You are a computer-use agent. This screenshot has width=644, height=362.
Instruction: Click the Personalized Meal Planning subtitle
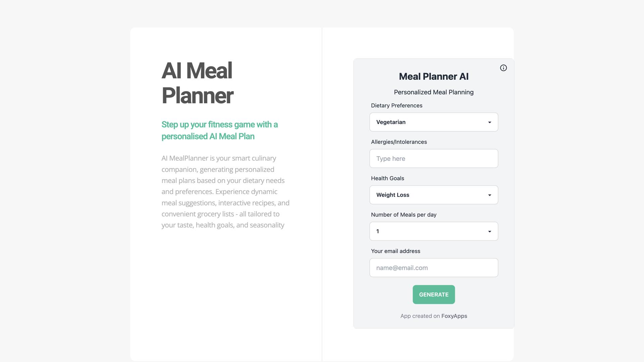pyautogui.click(x=433, y=92)
